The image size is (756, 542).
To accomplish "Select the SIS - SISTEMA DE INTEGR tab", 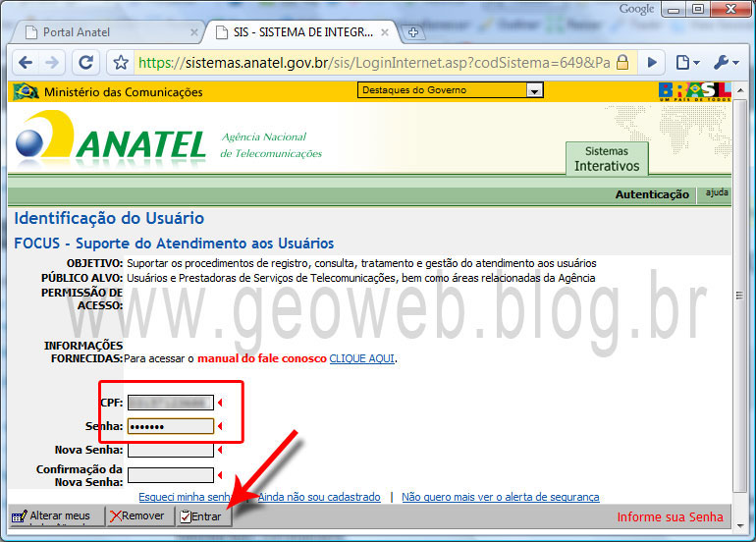I will click(302, 32).
